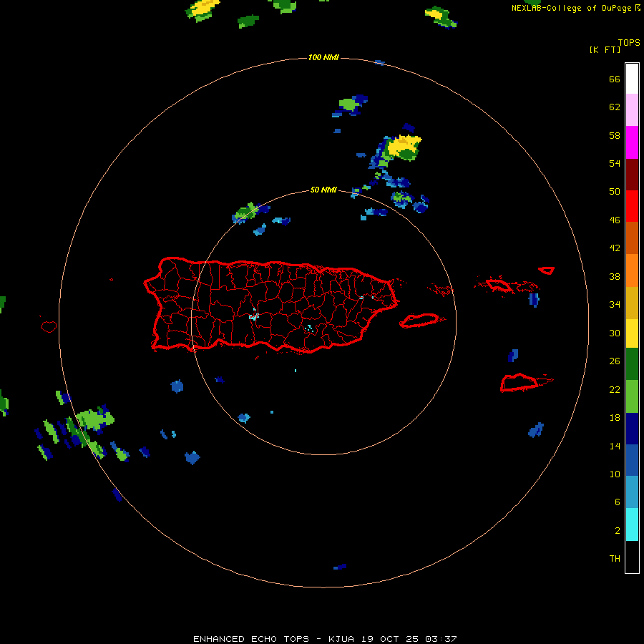Click the '100 NMI' range ring label

(x=323, y=57)
